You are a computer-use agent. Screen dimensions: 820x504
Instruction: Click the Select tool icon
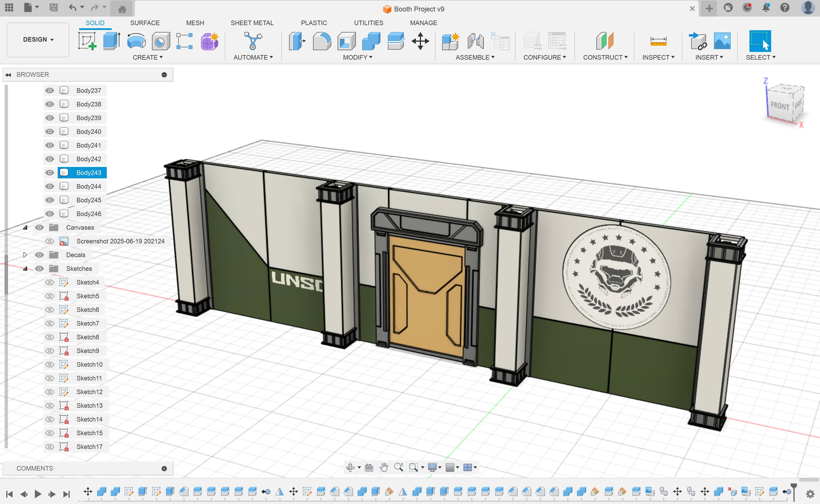click(760, 41)
